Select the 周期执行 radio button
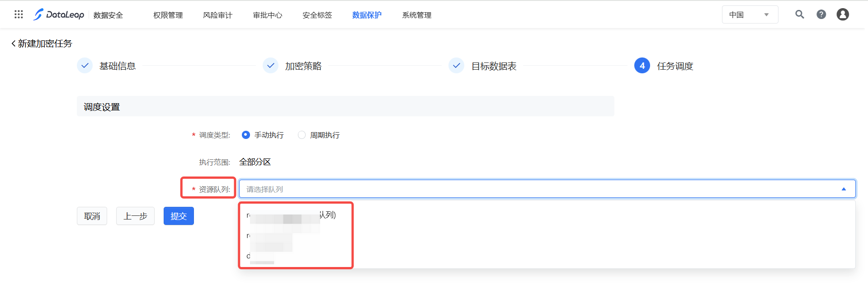The height and width of the screenshot is (291, 868). [x=302, y=135]
